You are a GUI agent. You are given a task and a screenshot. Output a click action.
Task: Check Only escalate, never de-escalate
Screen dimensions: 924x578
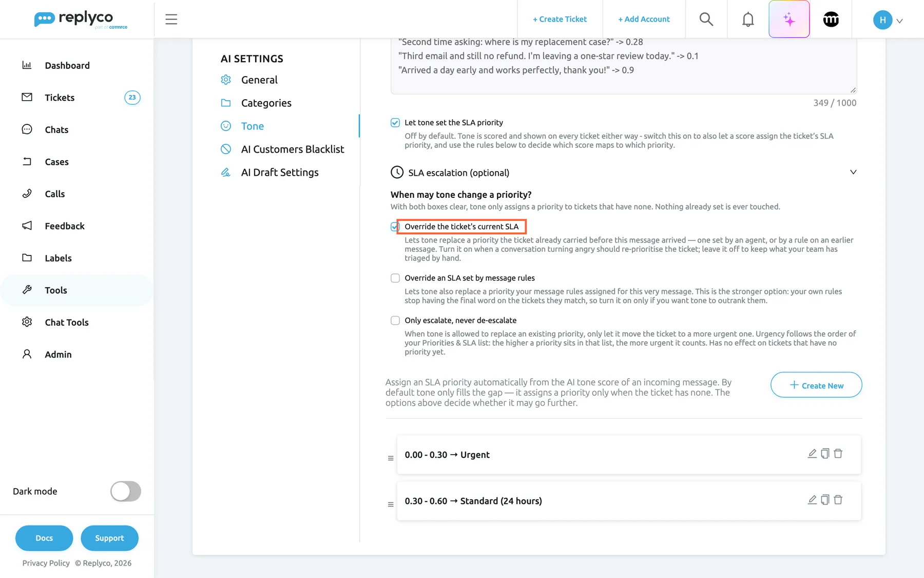395,321
